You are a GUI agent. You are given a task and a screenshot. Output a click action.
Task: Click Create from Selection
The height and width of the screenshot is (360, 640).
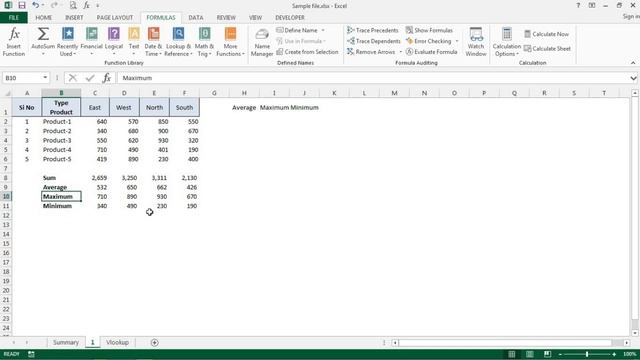pyautogui.click(x=307, y=52)
